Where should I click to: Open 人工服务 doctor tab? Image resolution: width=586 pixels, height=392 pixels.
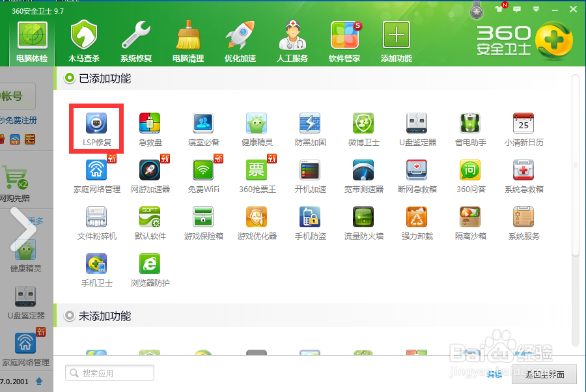tap(292, 42)
